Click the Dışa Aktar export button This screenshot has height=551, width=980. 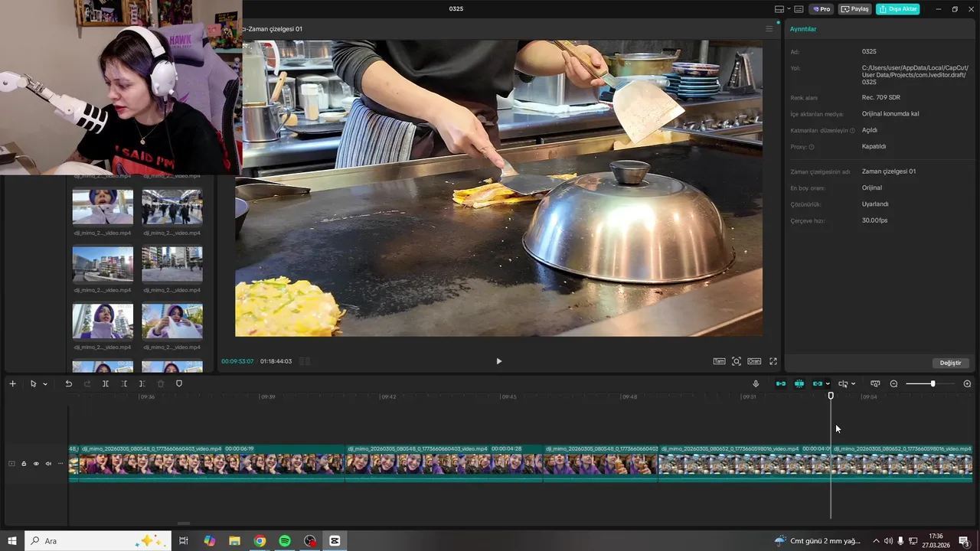(897, 9)
